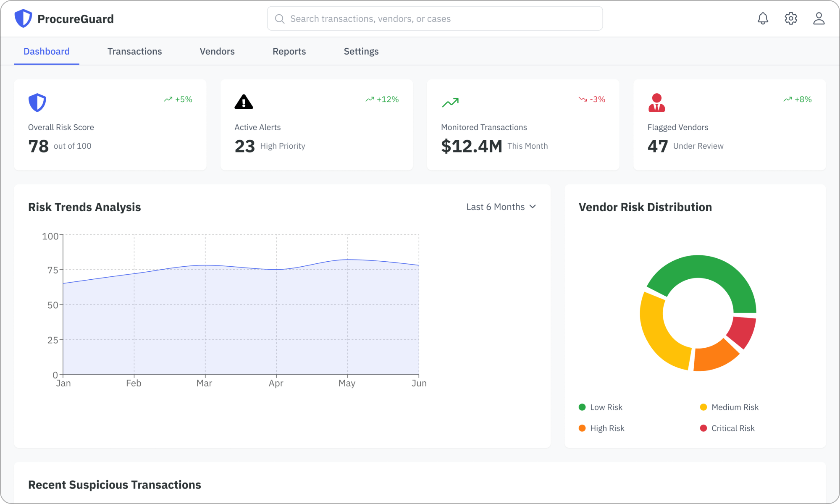Open the Last 6 Months dropdown

point(496,207)
